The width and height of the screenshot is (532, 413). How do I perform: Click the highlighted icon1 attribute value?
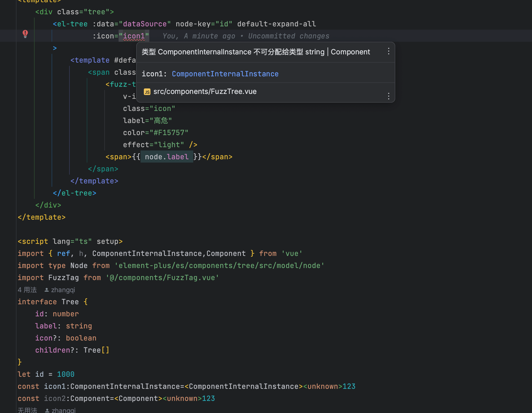pos(134,36)
